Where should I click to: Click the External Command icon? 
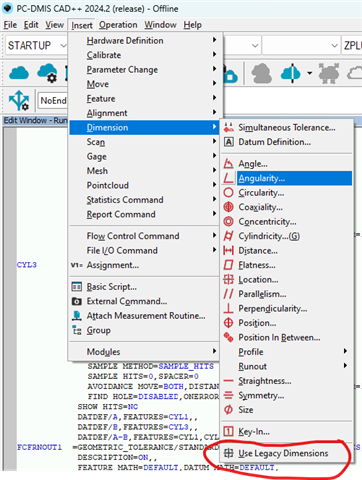[77, 301]
